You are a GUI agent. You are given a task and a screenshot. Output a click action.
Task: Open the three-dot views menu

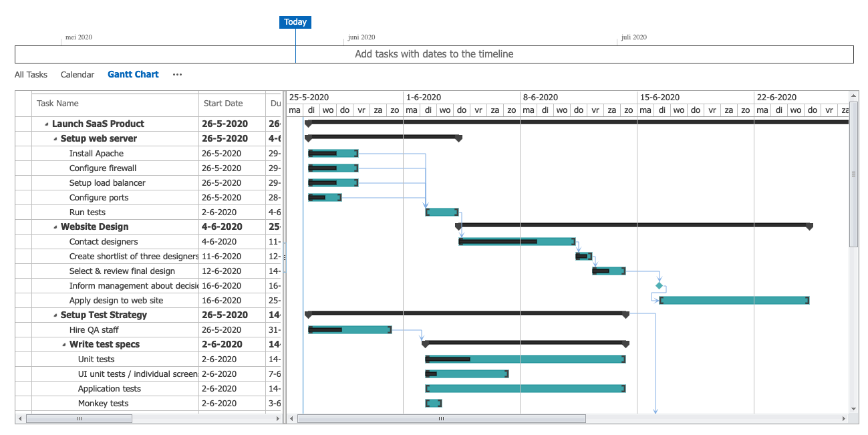[177, 75]
